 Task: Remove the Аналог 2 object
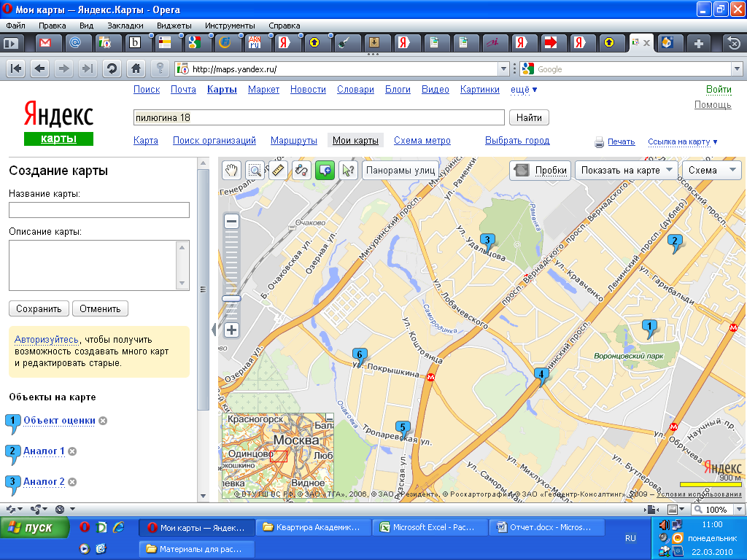coord(72,481)
